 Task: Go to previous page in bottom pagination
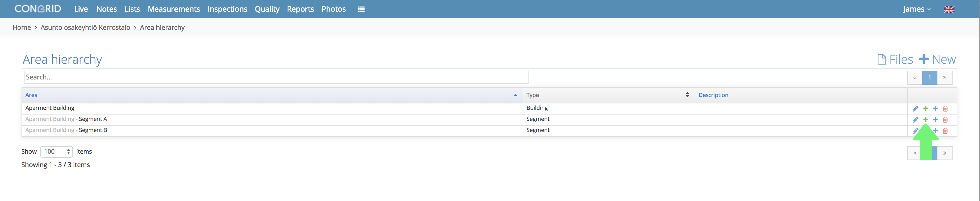tap(915, 153)
